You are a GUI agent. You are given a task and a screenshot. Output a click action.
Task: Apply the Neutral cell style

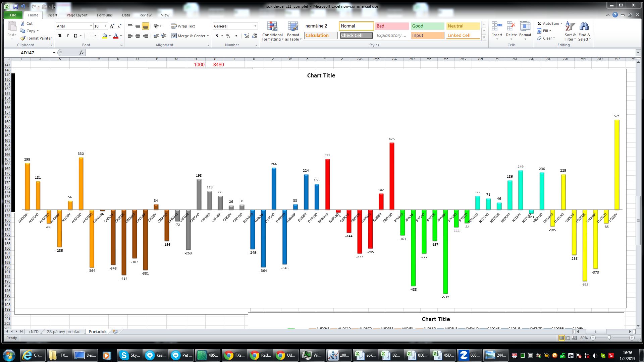coord(463,26)
